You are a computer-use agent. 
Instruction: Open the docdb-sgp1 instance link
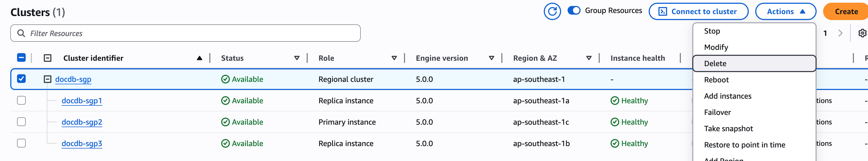pos(82,101)
